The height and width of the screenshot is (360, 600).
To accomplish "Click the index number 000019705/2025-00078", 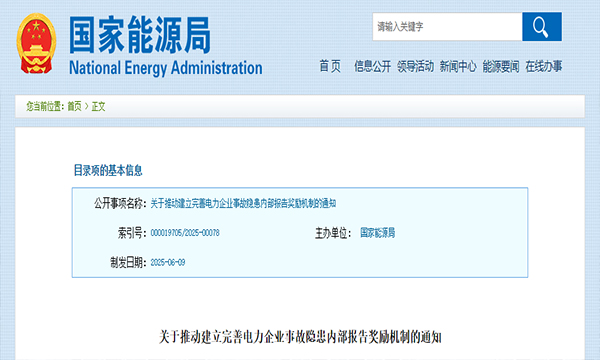I will pyautogui.click(x=185, y=233).
